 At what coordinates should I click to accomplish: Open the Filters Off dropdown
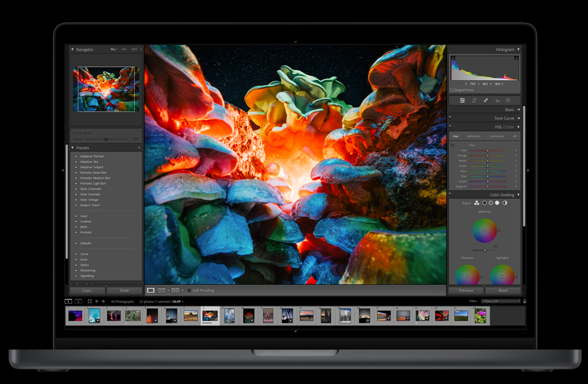[501, 301]
